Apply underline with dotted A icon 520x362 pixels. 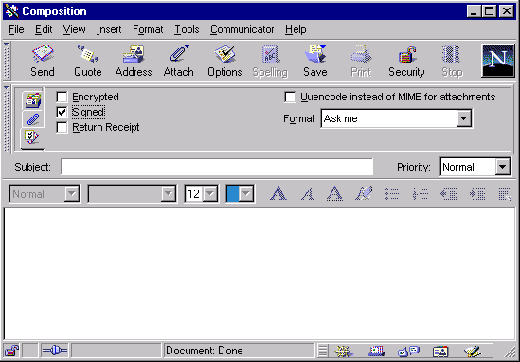point(335,194)
